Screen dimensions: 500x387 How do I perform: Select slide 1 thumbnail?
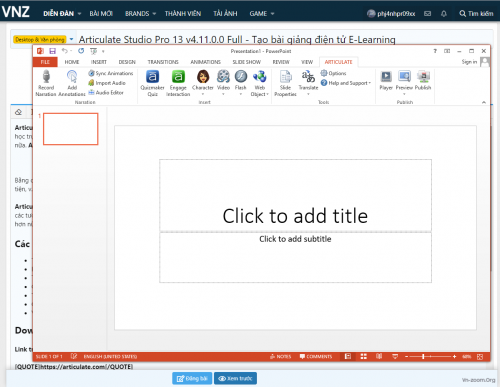pyautogui.click(x=71, y=129)
